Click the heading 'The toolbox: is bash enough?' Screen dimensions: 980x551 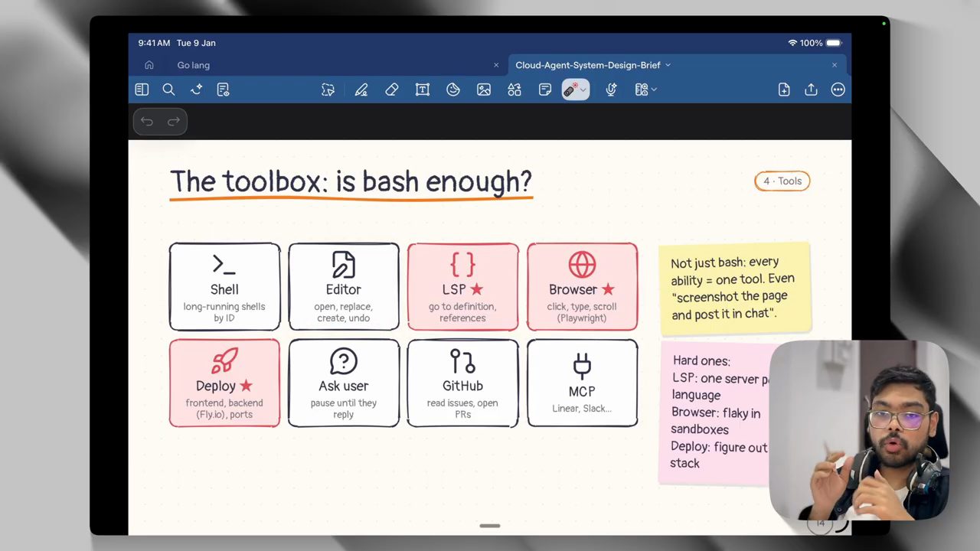pyautogui.click(x=351, y=182)
